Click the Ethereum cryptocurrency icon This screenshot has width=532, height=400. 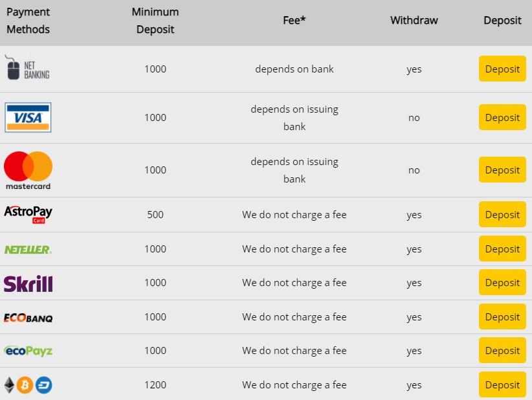point(9,385)
